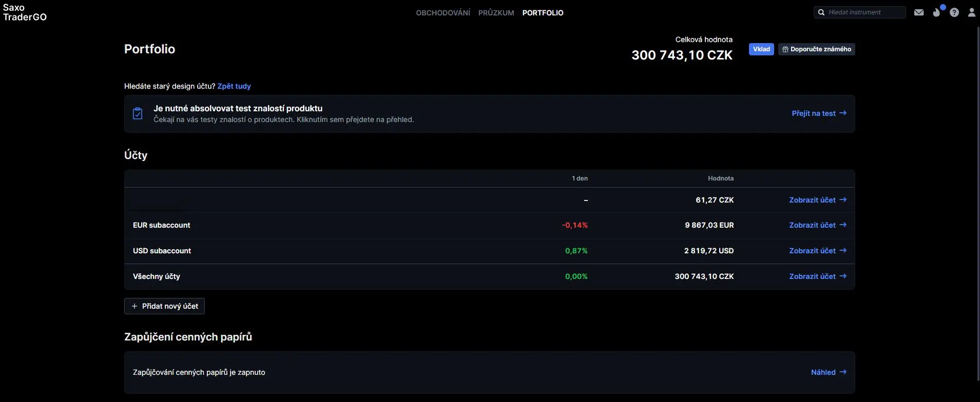Click arrow next to Přejít na test
Viewport: 980px width, 402px height.
[842, 113]
